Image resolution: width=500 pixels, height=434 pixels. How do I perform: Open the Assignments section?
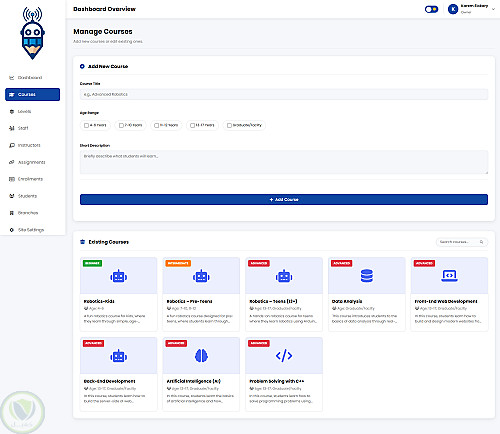[x=32, y=162]
